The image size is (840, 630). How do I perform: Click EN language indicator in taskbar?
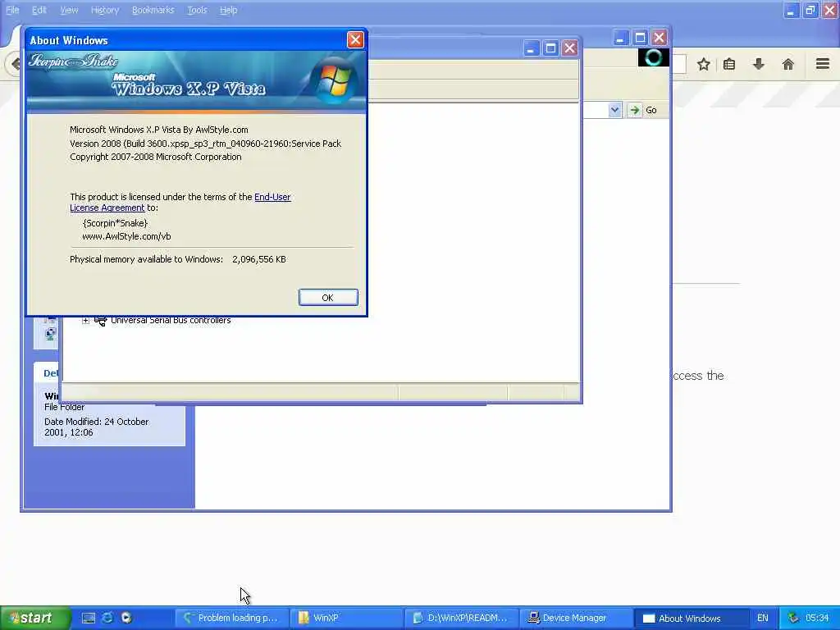click(762, 618)
